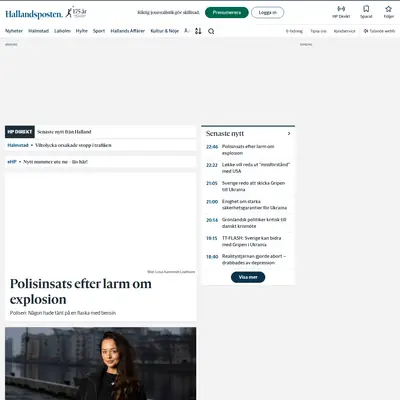Open the Sport menu item
Viewport: 400px width, 400px height.
pyautogui.click(x=99, y=31)
